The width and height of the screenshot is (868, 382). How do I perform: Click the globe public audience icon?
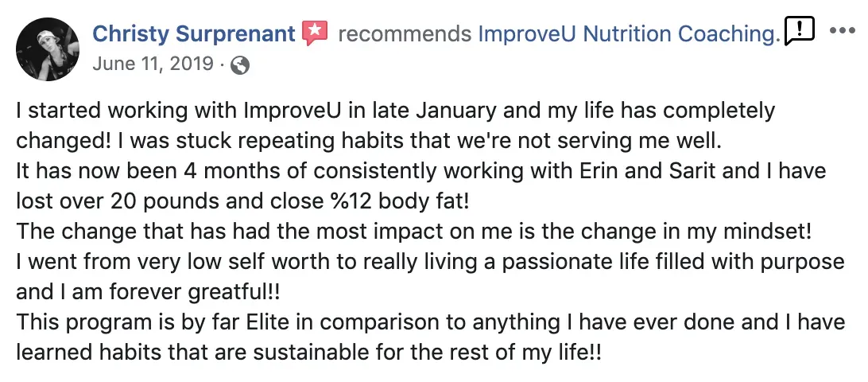[240, 65]
